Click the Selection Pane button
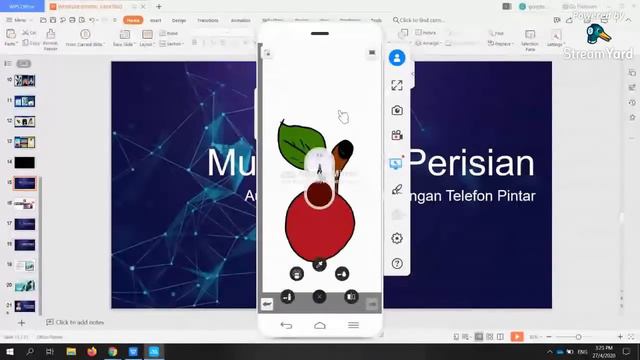 click(x=530, y=40)
